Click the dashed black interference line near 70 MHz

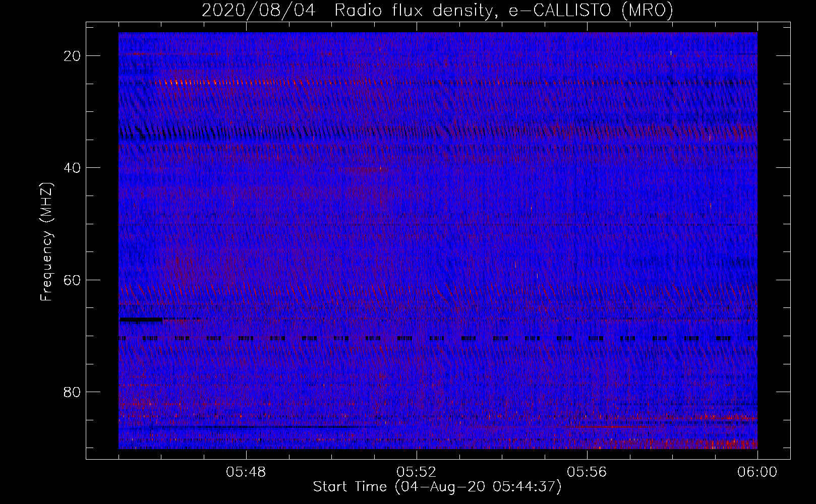coord(438,339)
